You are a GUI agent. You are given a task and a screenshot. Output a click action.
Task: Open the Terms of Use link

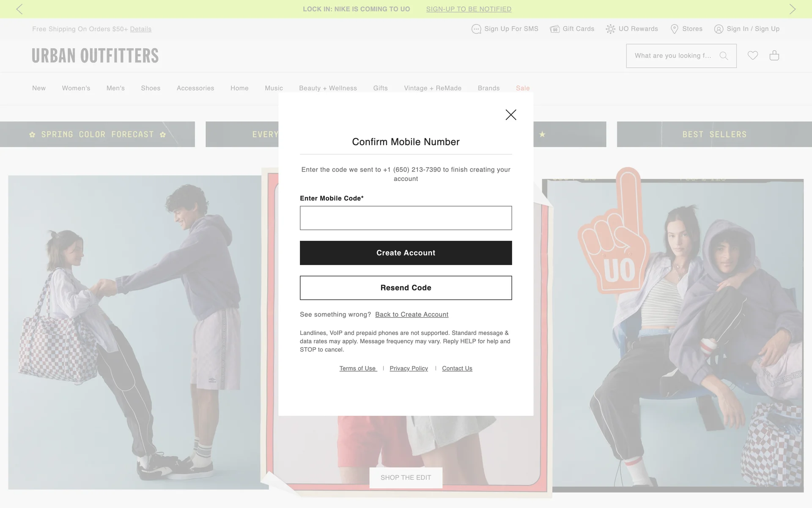358,368
